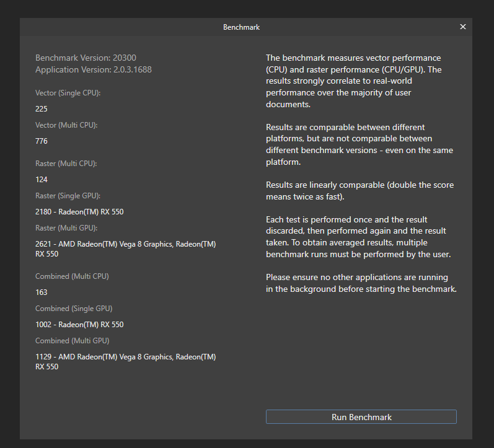Close the Benchmark dialog
494x448 pixels.
click(x=463, y=27)
